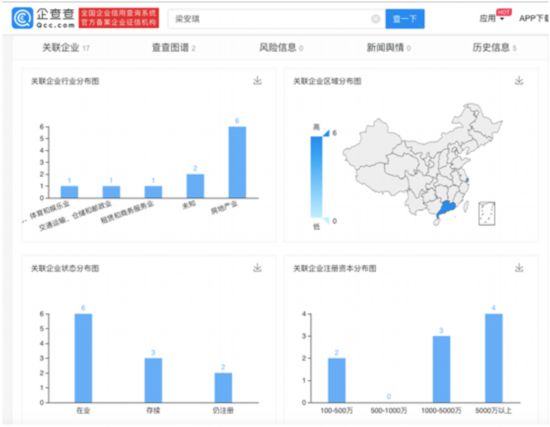Open the 历史信息 tab

494,47
